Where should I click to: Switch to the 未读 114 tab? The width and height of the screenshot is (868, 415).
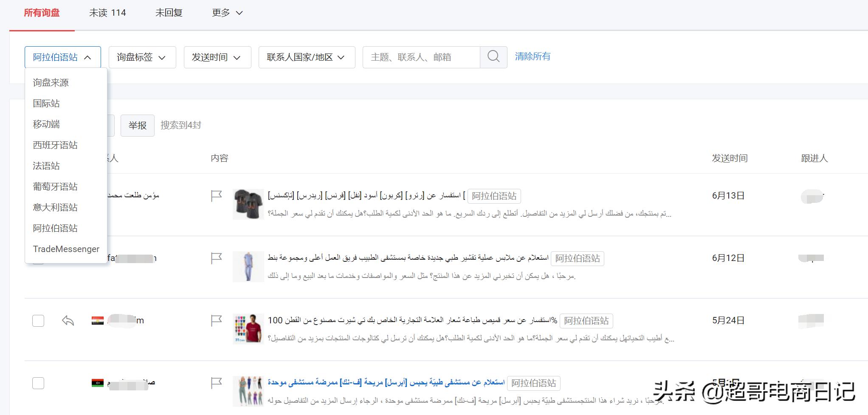click(x=107, y=13)
